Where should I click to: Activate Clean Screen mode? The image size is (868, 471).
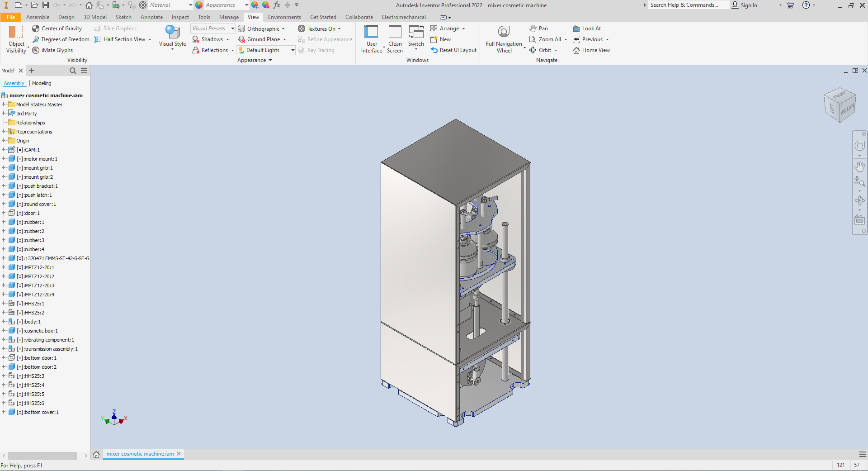click(x=395, y=39)
